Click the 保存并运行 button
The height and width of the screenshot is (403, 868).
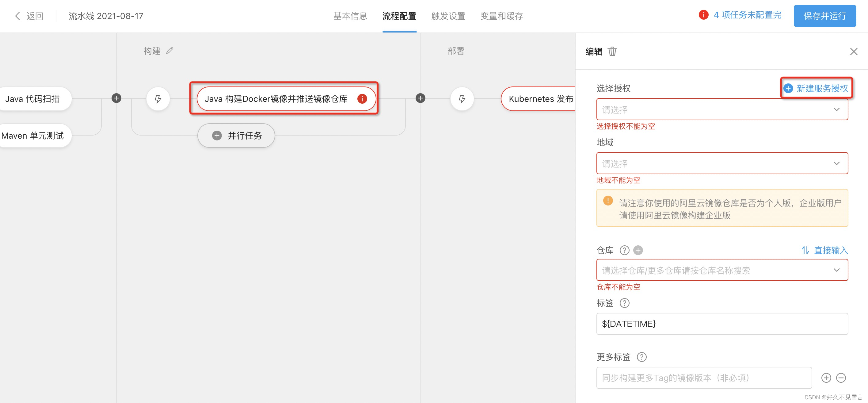(x=824, y=16)
